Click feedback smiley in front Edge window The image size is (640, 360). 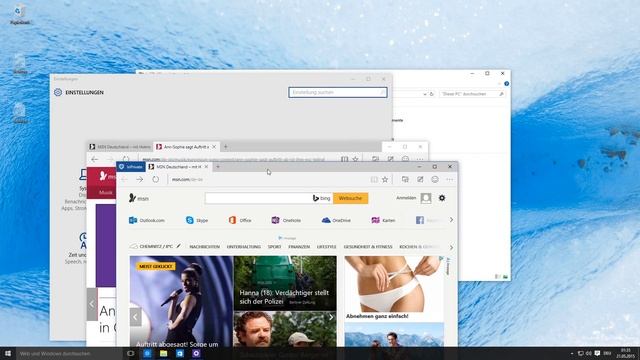(435, 180)
